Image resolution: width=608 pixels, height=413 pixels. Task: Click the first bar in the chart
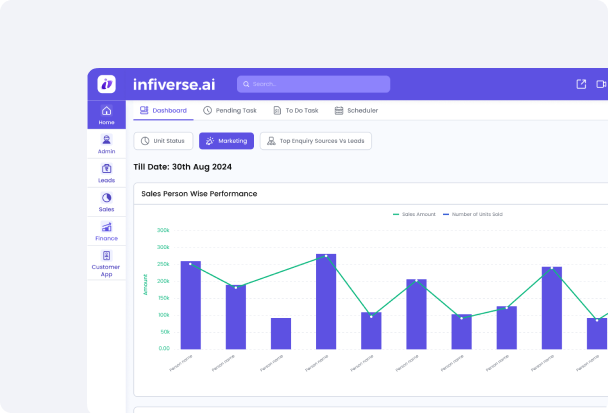point(190,305)
